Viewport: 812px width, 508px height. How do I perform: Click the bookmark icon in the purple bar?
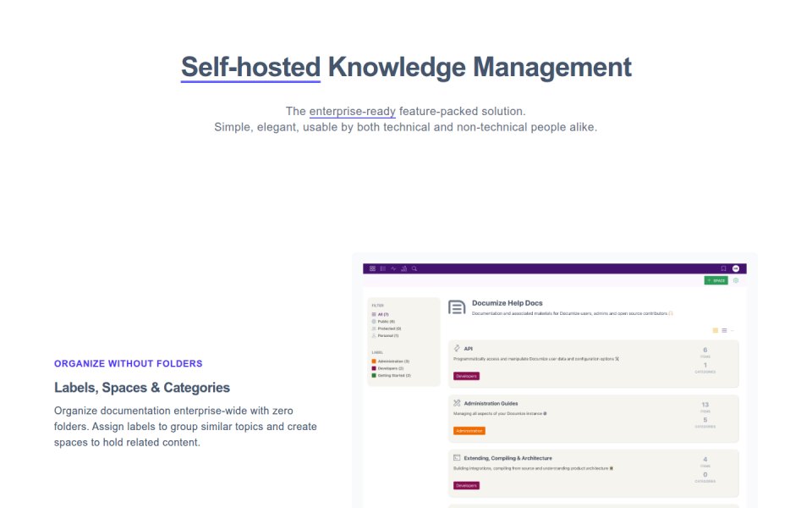coord(723,268)
